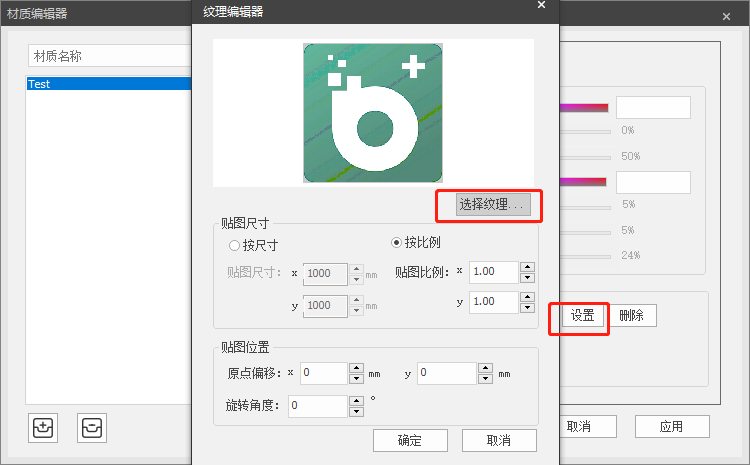This screenshot has width=750, height=465.
Task: Decrease 旋转角度 with down arrow
Action: (x=356, y=411)
